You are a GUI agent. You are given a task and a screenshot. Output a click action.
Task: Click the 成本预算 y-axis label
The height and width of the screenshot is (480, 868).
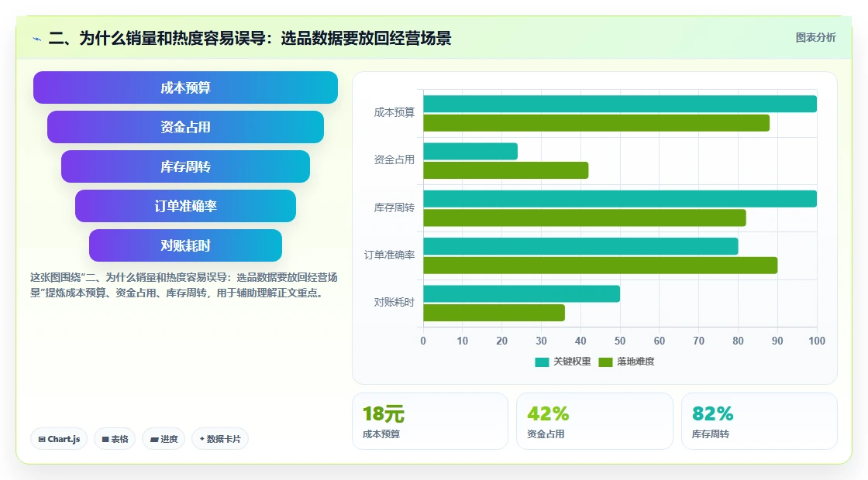click(394, 113)
